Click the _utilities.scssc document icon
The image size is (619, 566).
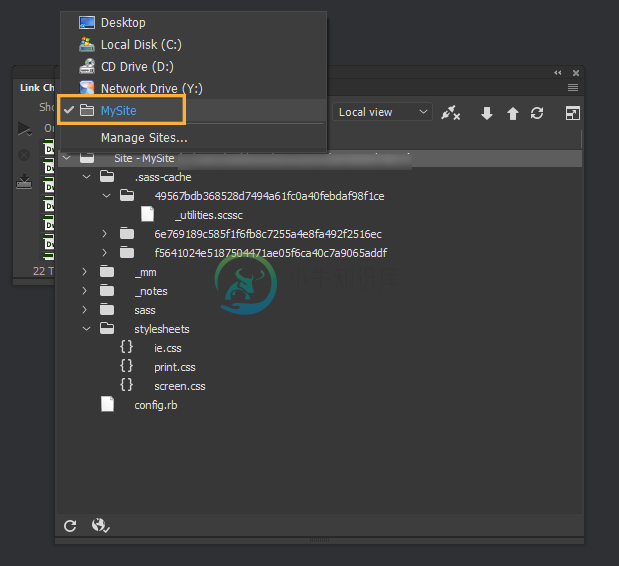(x=148, y=214)
